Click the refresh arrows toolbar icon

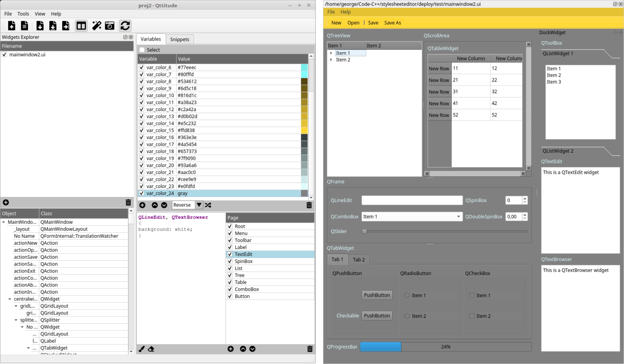click(125, 26)
